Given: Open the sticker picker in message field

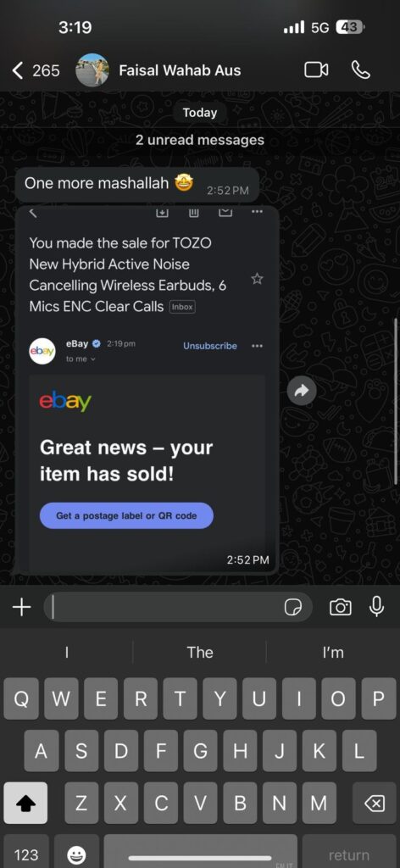Looking at the screenshot, I should point(293,608).
